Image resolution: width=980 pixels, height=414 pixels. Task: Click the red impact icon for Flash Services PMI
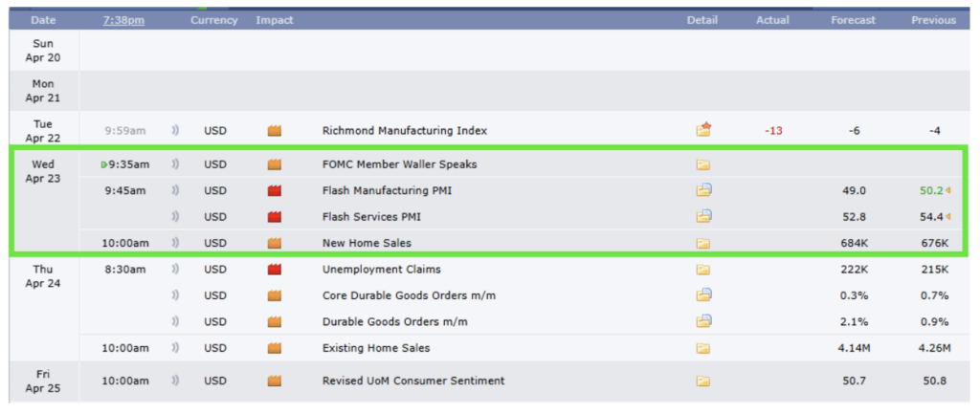tap(276, 217)
